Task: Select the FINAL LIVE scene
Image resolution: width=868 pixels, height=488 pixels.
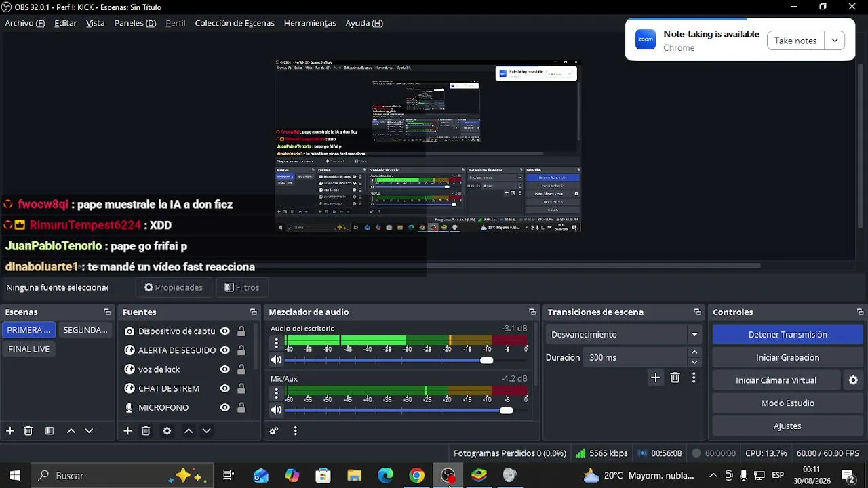Action: (x=29, y=349)
